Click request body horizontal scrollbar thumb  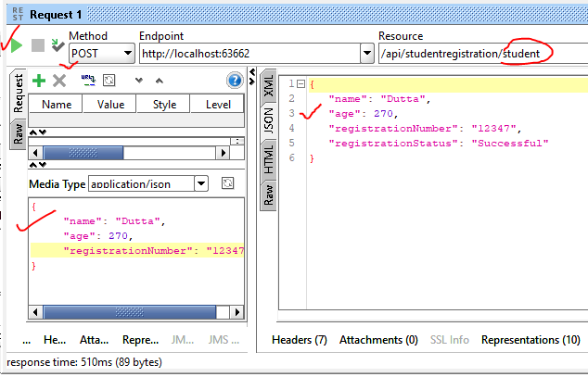click(x=129, y=312)
